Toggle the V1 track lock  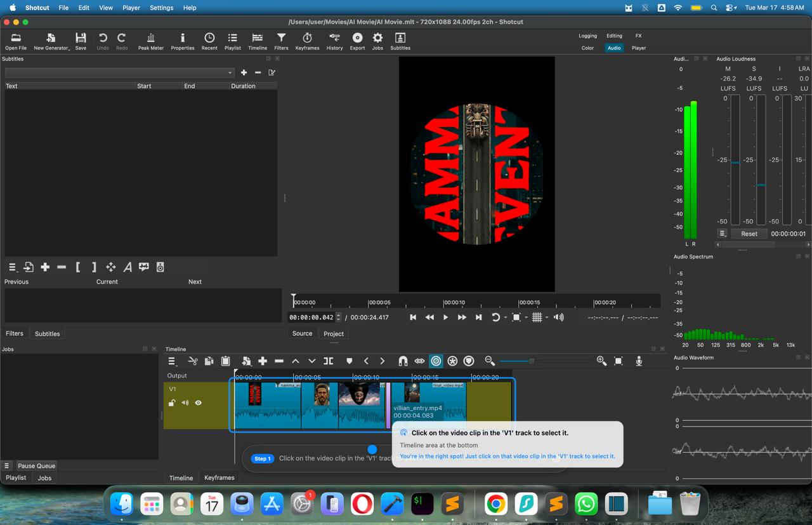[x=171, y=402]
